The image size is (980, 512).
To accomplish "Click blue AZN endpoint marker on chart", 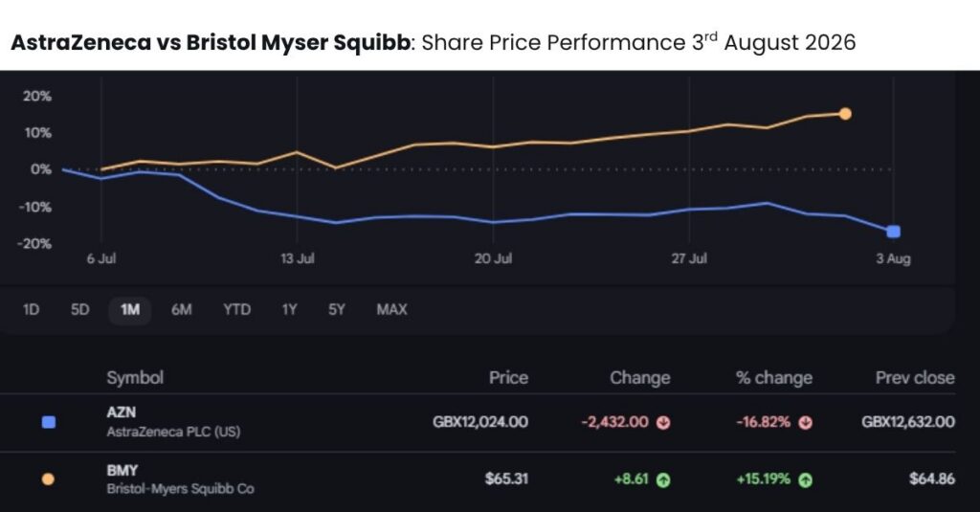I will click(894, 232).
